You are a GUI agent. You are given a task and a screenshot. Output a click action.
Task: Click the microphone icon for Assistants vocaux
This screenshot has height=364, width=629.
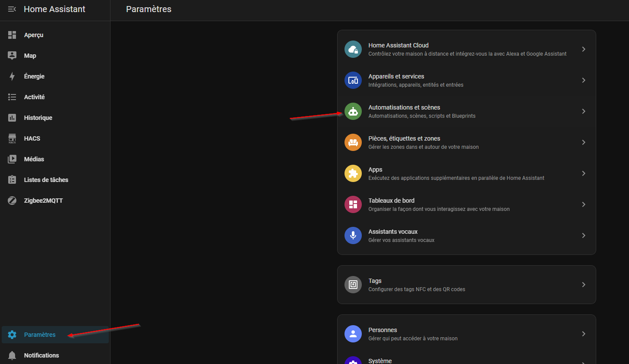(353, 235)
